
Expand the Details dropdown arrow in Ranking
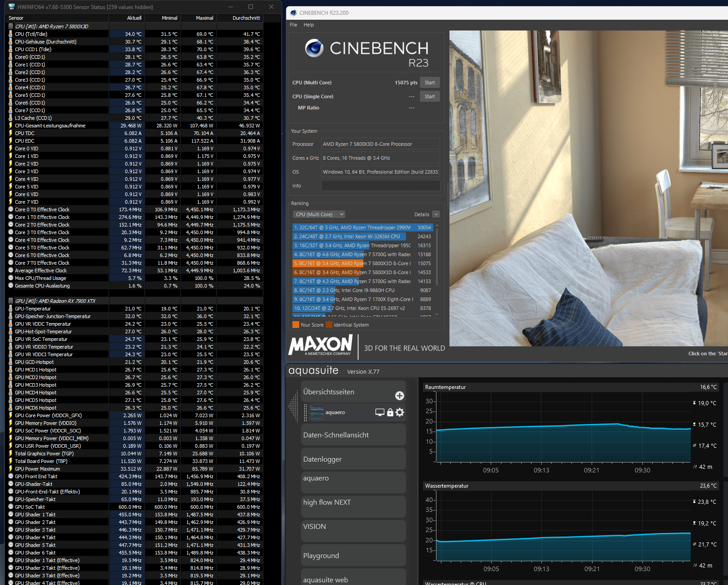(436, 214)
